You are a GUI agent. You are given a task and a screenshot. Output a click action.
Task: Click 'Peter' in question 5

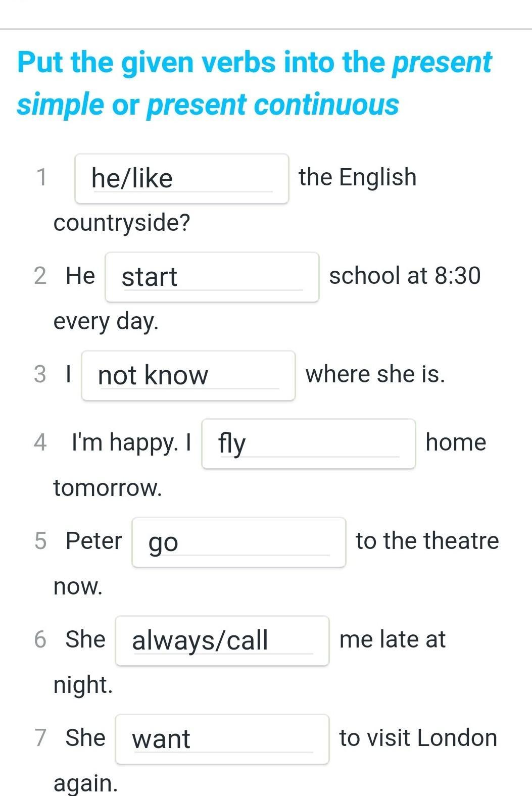click(93, 541)
